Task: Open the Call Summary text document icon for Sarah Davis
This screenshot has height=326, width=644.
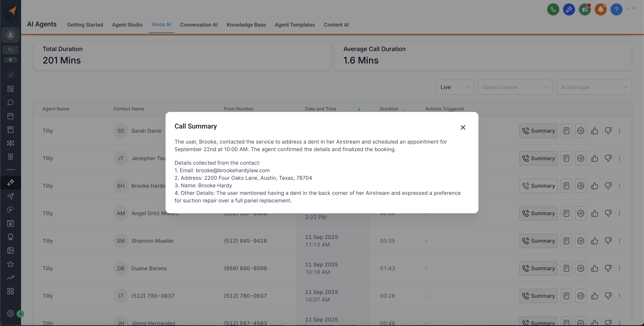Action: tap(566, 131)
